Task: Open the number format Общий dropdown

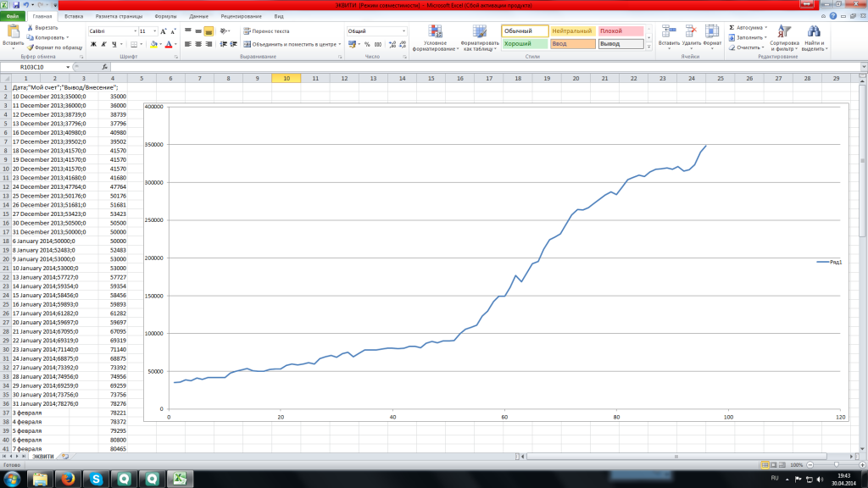Action: pyautogui.click(x=403, y=31)
